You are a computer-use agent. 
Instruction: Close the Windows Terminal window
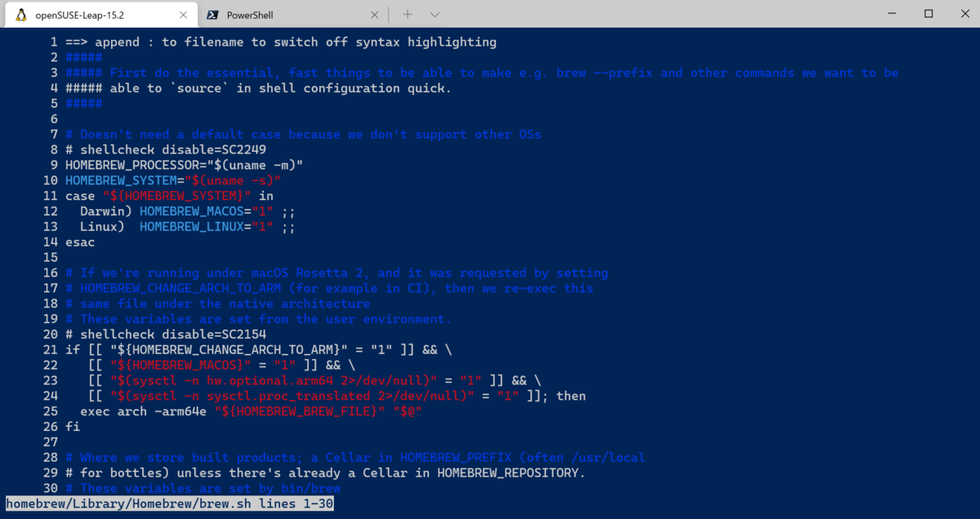point(964,14)
